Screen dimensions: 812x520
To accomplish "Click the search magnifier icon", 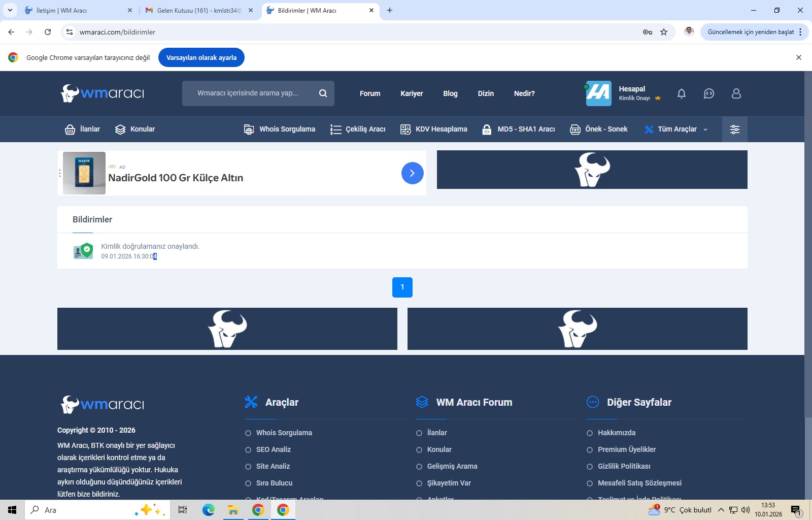I will tap(323, 93).
